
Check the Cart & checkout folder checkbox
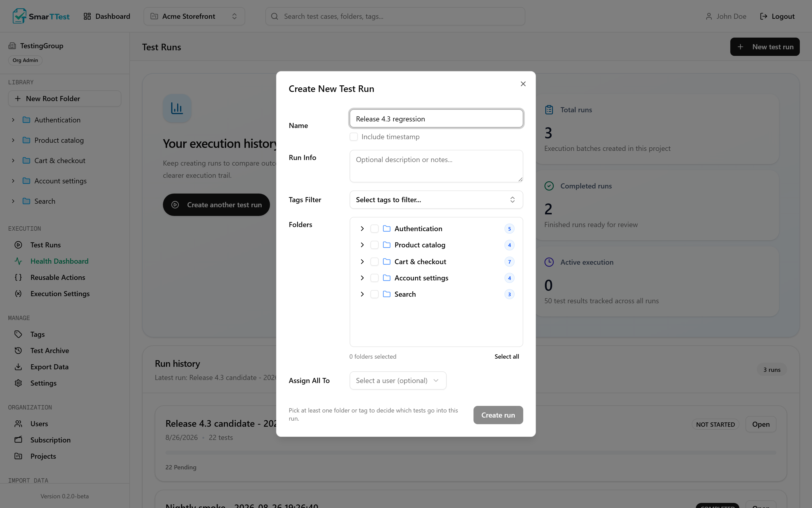[x=375, y=261]
